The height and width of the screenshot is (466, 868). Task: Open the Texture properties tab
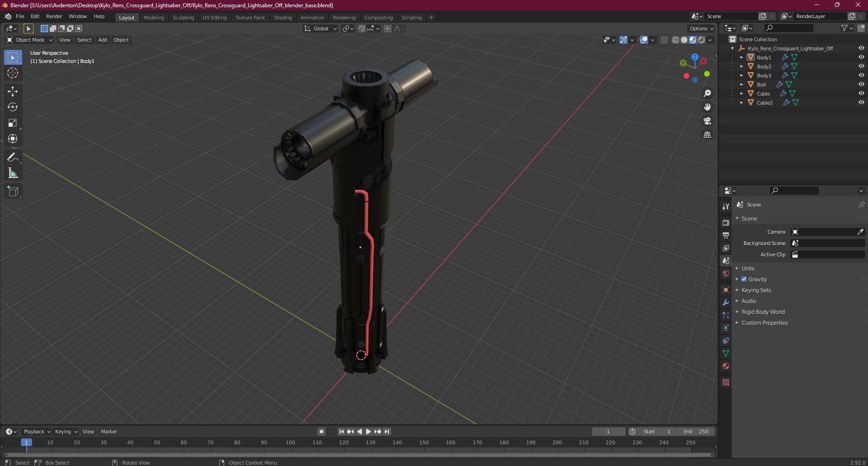726,382
